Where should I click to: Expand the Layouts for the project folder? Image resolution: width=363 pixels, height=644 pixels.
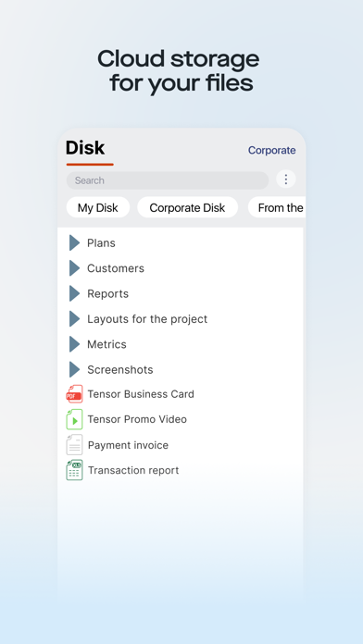pyautogui.click(x=74, y=318)
